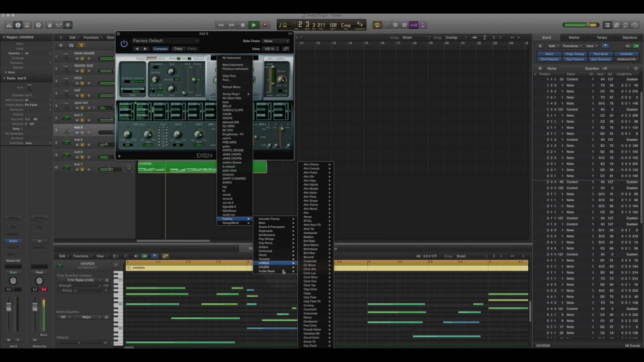Click the Record button in the transport
Image resolution: width=644 pixels, height=362 pixels.
(x=265, y=25)
